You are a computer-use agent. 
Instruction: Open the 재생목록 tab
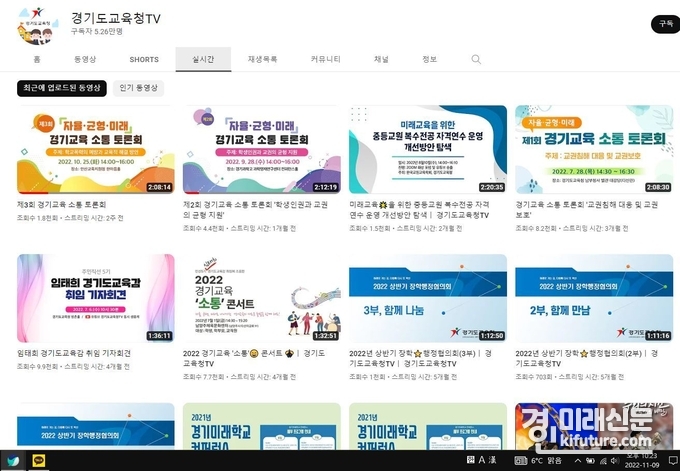[x=262, y=59]
